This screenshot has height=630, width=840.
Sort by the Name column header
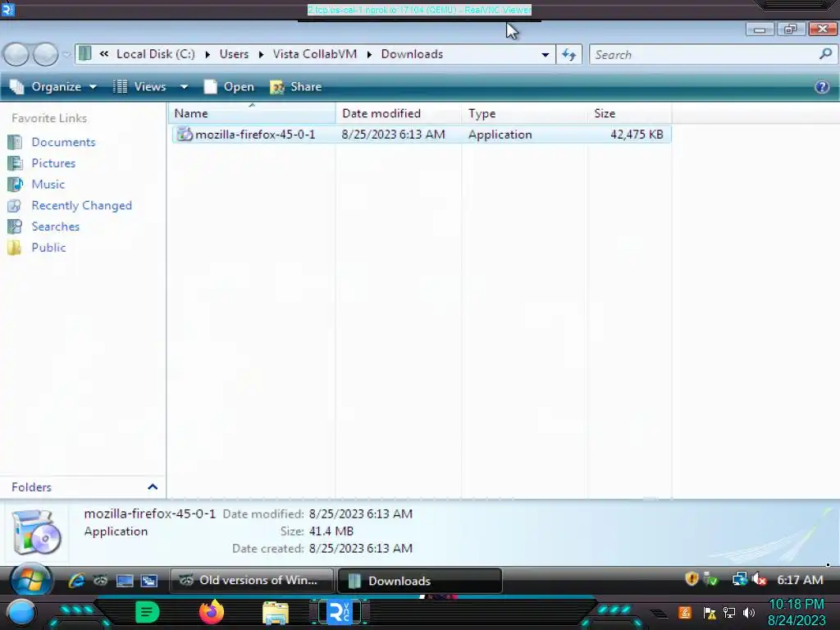tap(252, 113)
